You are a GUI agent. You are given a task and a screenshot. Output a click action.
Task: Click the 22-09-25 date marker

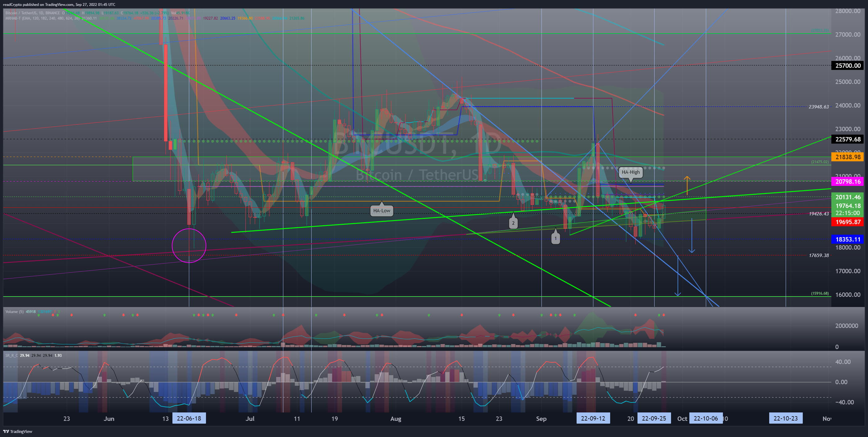pos(654,418)
